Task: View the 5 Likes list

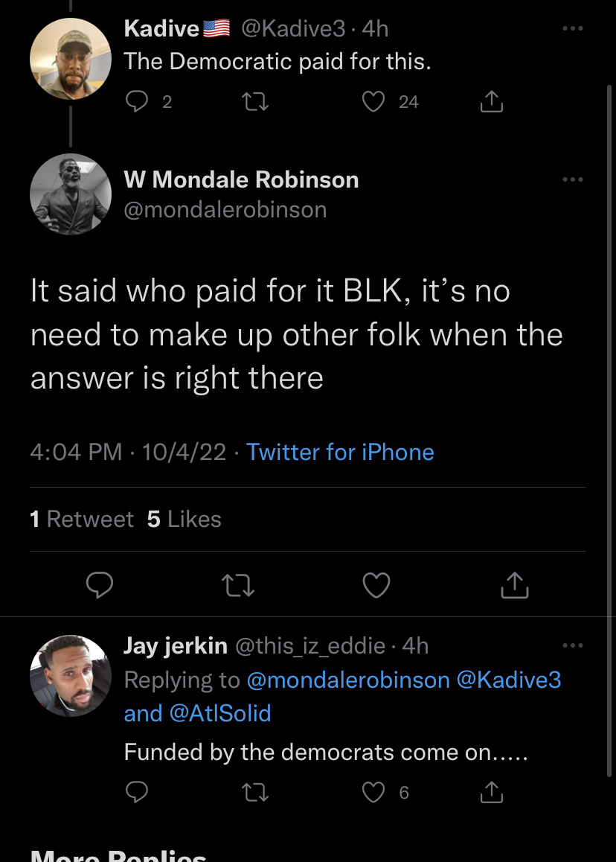Action: coord(185,519)
